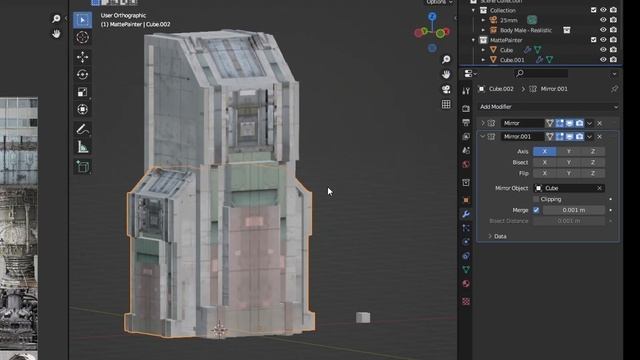
Task: Expand the Data subpanel
Action: click(x=490, y=236)
